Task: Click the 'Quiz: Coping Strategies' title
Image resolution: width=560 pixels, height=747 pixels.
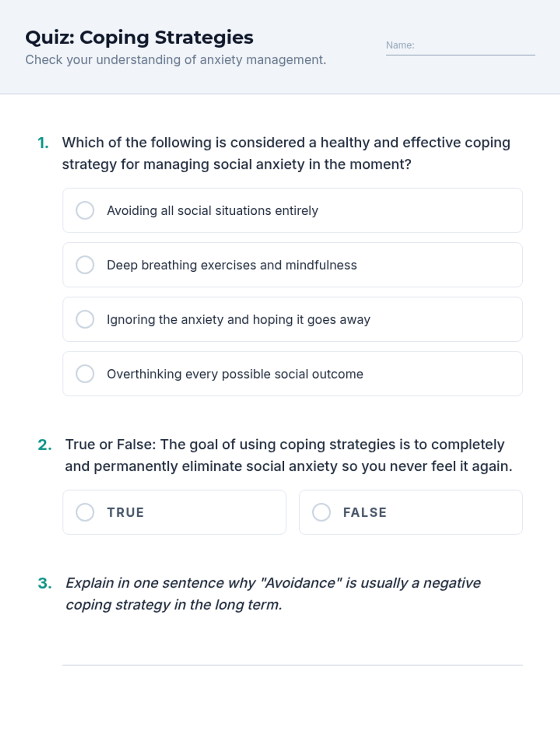Action: pyautogui.click(x=139, y=38)
